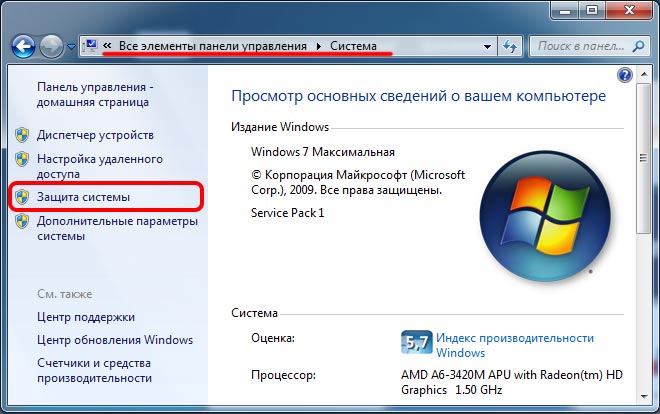Open 'Дополнительные параметры системы' link
660x414 pixels.
(x=117, y=228)
